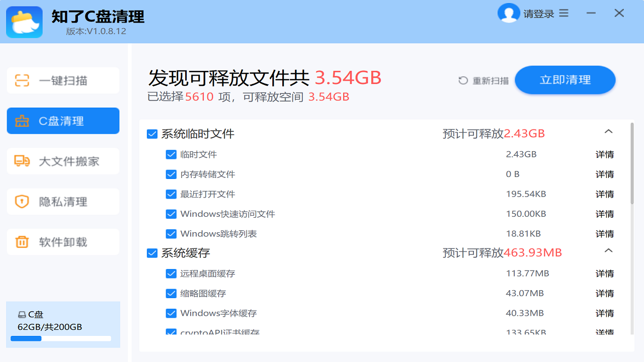This screenshot has width=644, height=362.
Task: Toggle the 临时文件 checkbox off
Action: [171, 154]
